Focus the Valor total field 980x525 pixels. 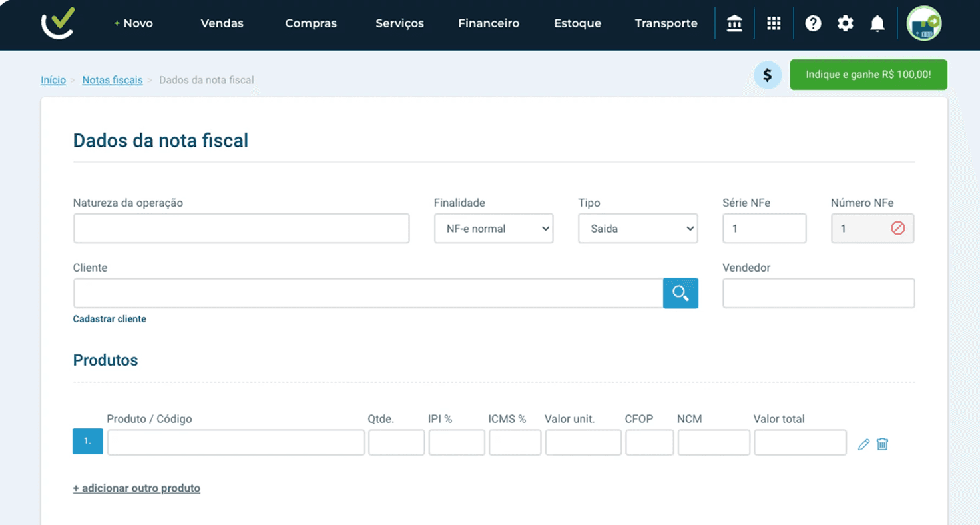(x=800, y=442)
